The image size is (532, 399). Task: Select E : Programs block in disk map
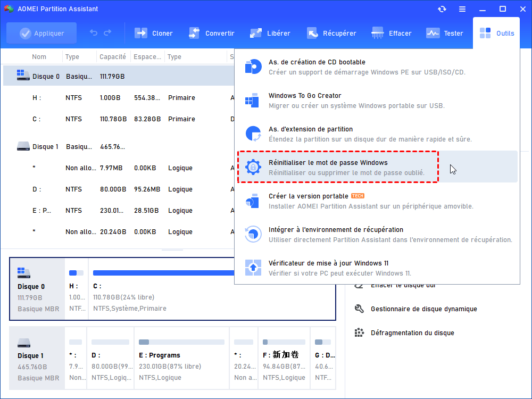[182, 358]
